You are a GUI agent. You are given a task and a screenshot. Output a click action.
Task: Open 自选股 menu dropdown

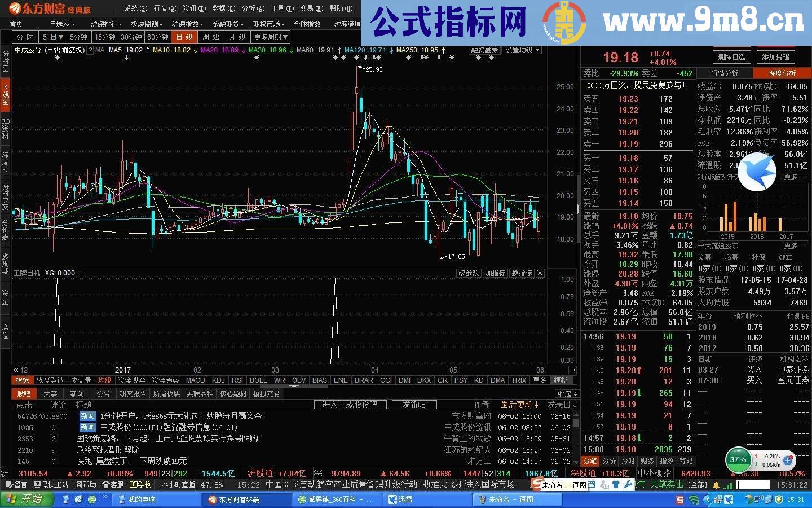pos(63,24)
